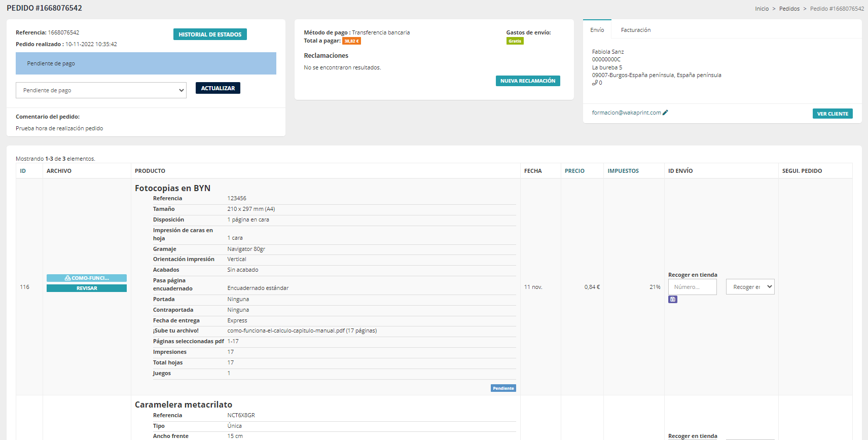Switch to the Facturación tab
This screenshot has height=440, width=868.
pos(635,30)
